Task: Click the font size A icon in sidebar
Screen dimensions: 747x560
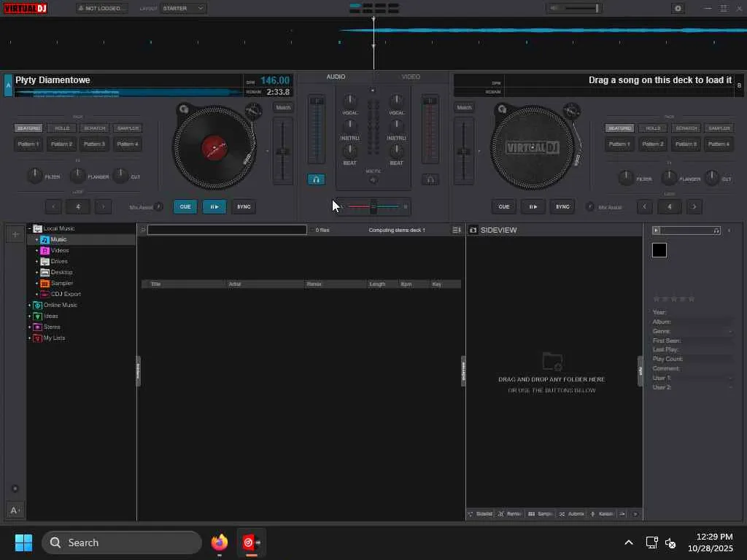Action: 15,510
